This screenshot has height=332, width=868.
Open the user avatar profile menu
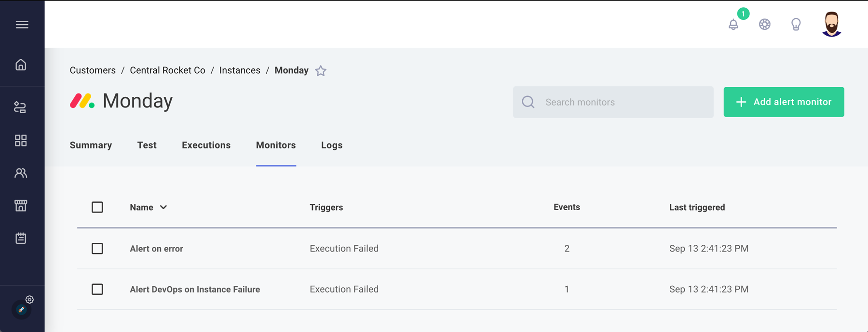tap(832, 24)
